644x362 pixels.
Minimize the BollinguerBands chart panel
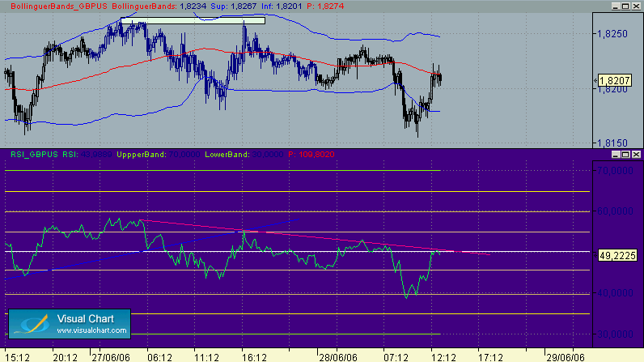[x=615, y=6]
